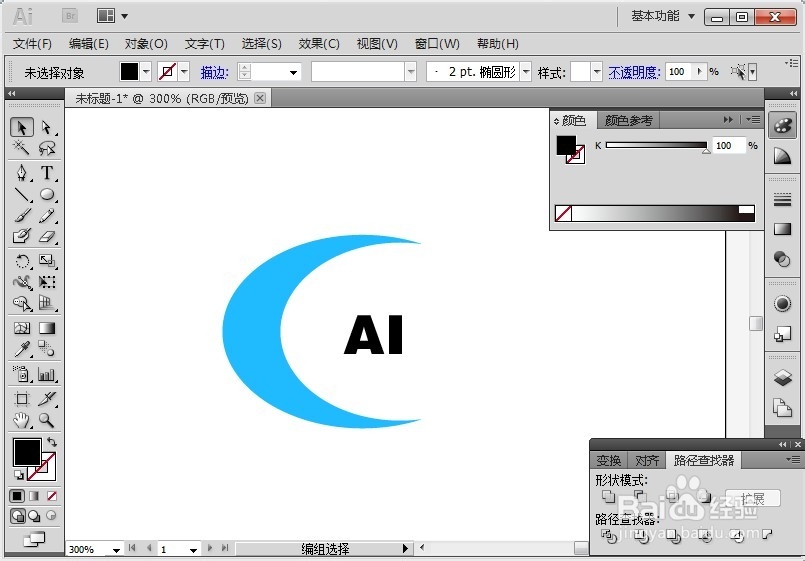Select the Type tool
This screenshot has width=805, height=561.
(46, 172)
